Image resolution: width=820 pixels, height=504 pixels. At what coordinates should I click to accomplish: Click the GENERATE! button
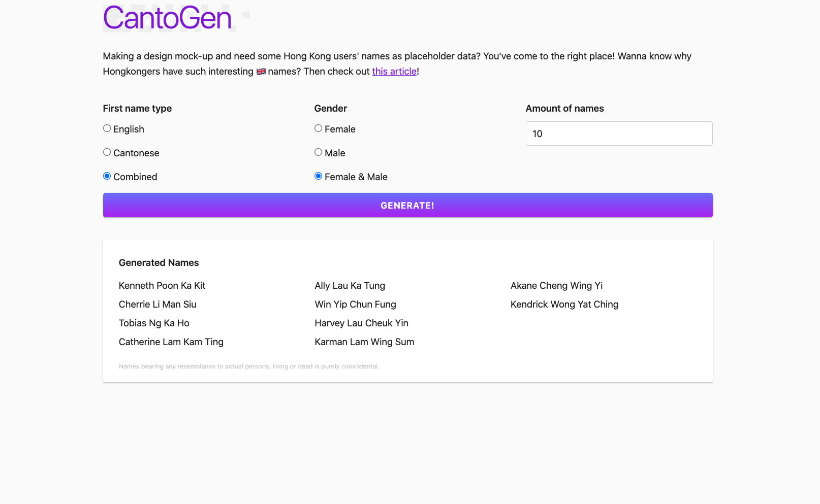(407, 205)
